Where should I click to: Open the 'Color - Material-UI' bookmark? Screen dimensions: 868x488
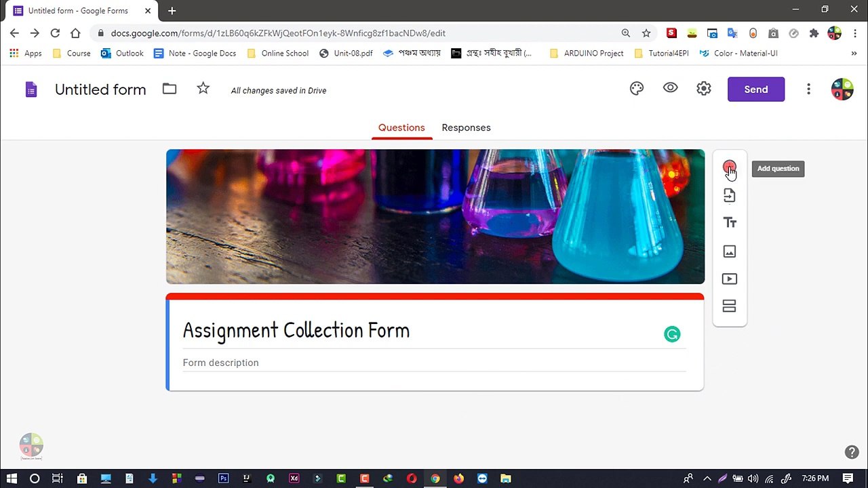(738, 53)
